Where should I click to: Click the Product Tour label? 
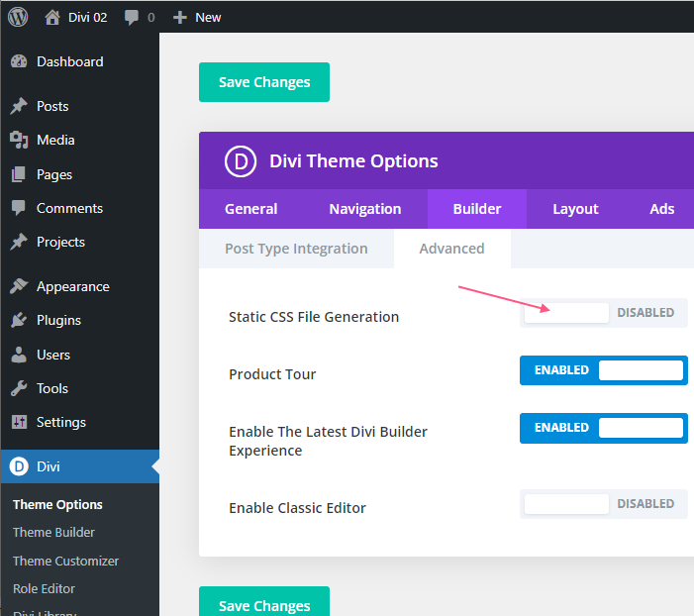click(272, 374)
